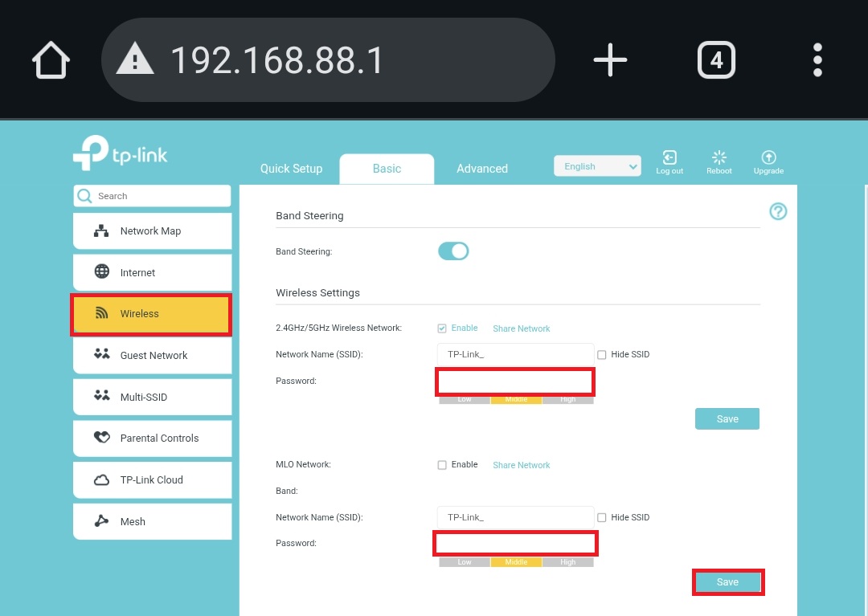
Task: Enable the MLO Network checkbox
Action: point(442,465)
